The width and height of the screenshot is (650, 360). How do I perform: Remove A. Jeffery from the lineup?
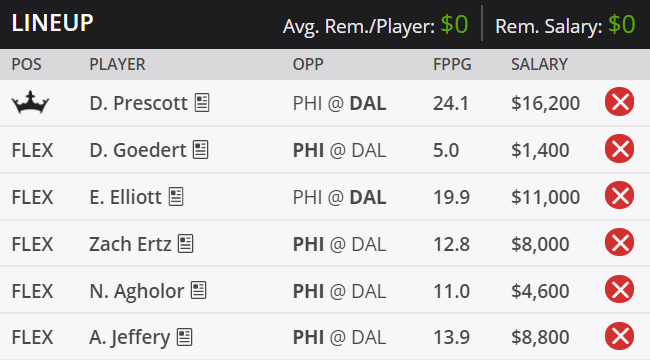pyautogui.click(x=619, y=336)
